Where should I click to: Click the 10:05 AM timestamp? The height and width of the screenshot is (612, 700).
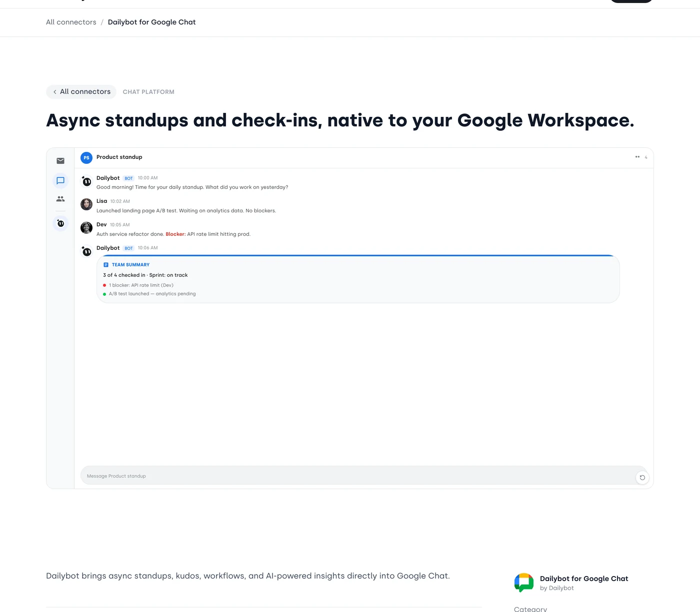[120, 225]
